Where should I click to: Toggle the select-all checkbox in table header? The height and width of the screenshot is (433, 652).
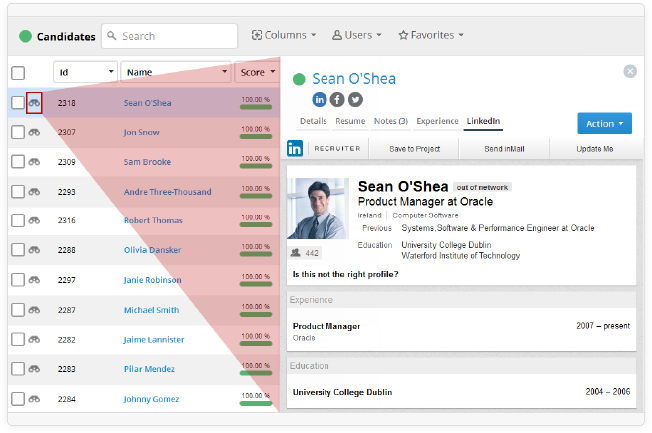tap(17, 72)
